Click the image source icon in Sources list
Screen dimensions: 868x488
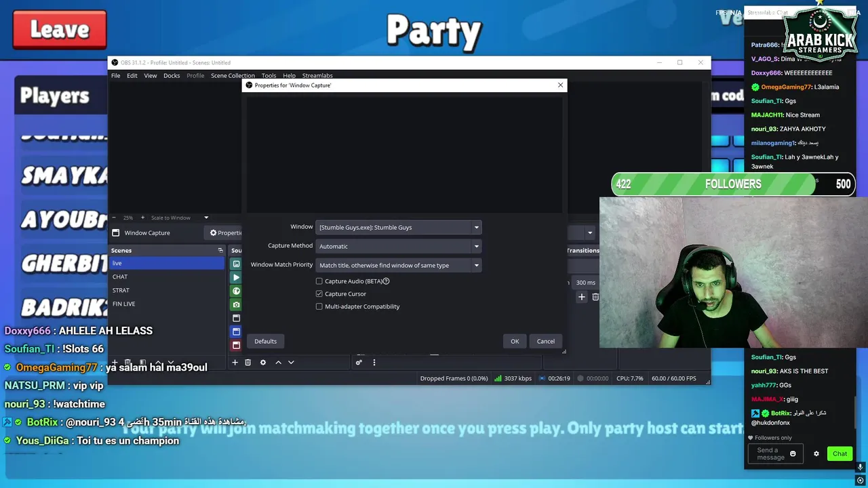(x=236, y=264)
